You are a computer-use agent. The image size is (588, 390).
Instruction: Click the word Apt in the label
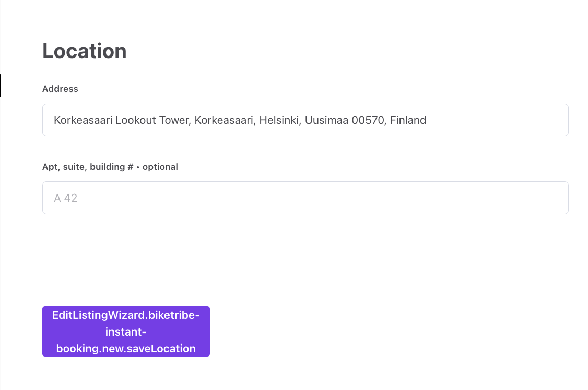coord(50,167)
